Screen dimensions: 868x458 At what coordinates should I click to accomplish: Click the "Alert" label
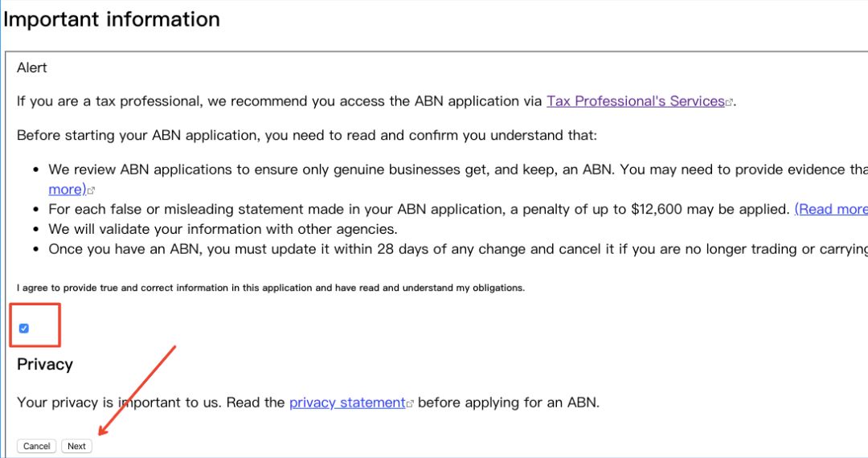point(32,67)
